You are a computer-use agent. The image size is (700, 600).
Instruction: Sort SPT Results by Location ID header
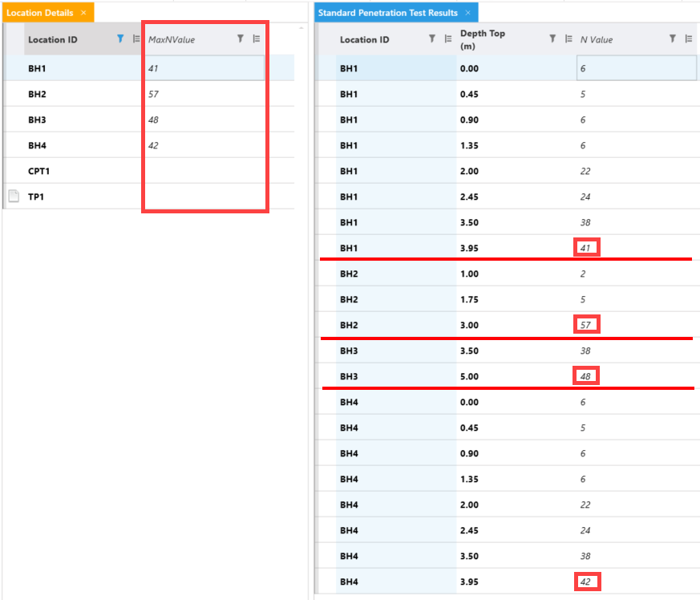pyautogui.click(x=364, y=40)
